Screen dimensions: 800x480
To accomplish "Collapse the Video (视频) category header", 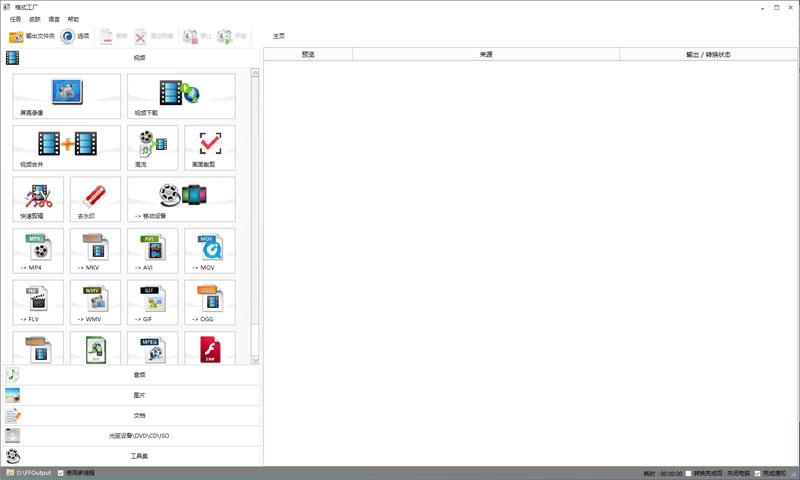I will click(x=132, y=58).
